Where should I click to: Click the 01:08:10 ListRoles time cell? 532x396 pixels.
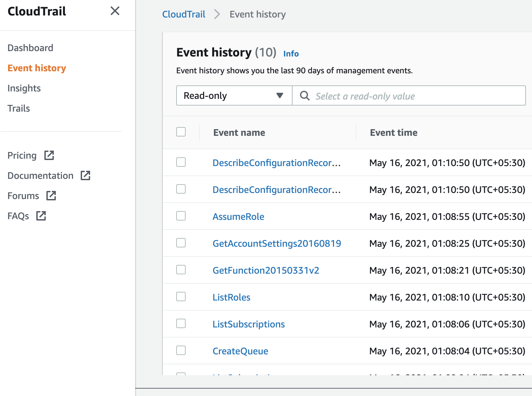(x=447, y=297)
